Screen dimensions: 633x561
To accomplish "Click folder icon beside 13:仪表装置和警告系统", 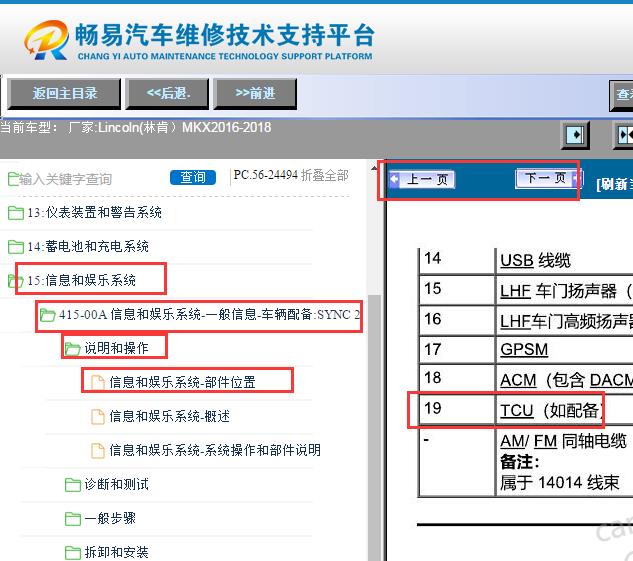I will [x=15, y=212].
